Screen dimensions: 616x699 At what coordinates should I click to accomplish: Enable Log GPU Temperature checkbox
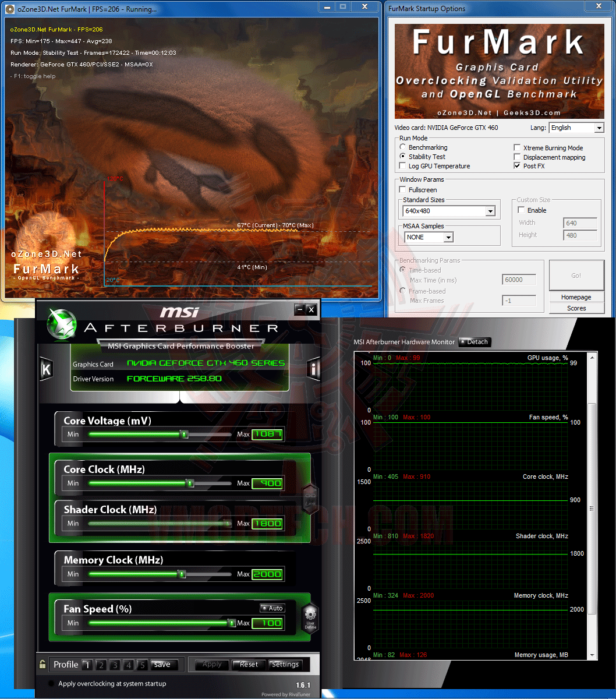(x=403, y=166)
